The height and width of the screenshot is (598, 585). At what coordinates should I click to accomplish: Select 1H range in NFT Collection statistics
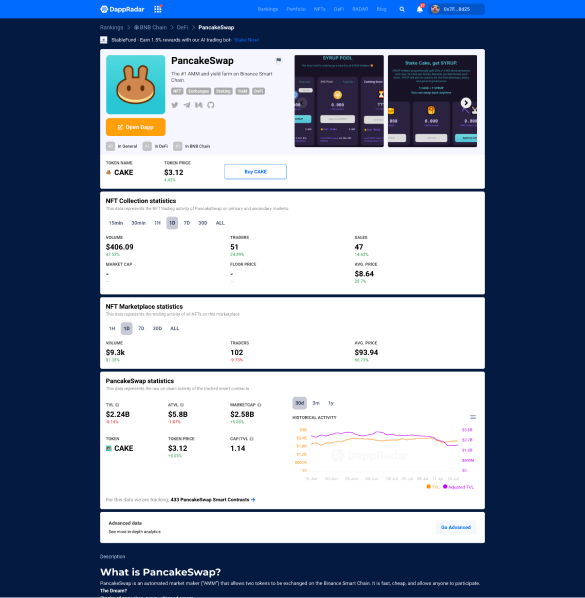[158, 223]
